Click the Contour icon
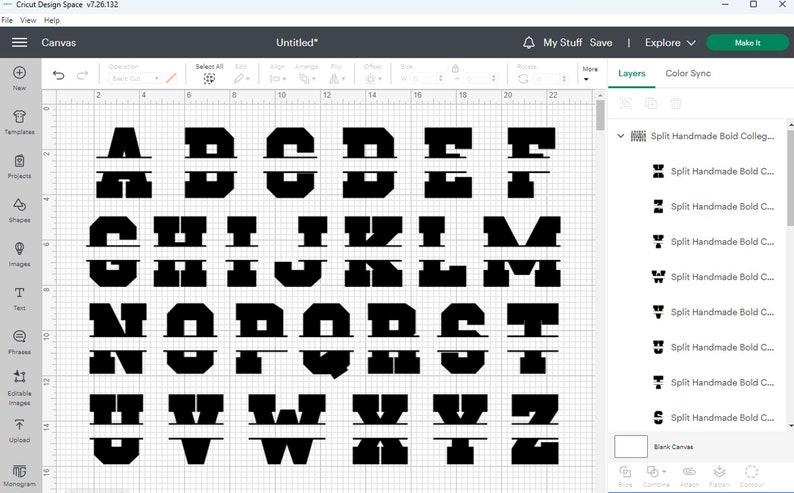The image size is (794, 493). 751,472
